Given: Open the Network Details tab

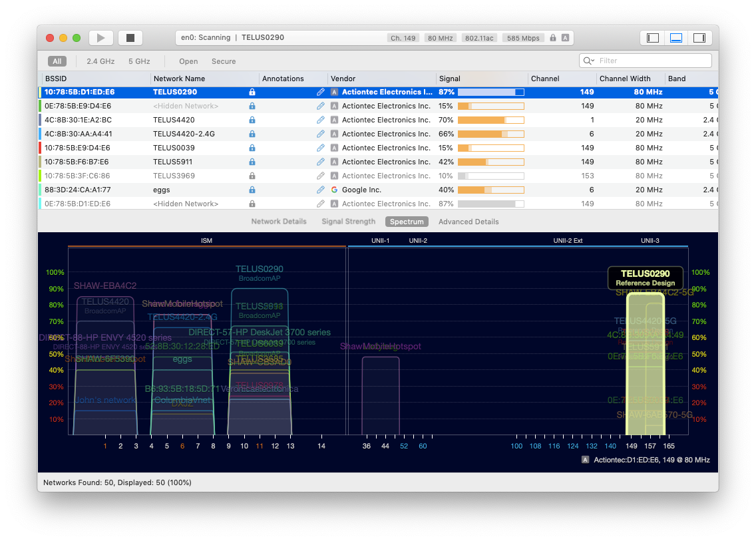Looking at the screenshot, I should (x=279, y=222).
